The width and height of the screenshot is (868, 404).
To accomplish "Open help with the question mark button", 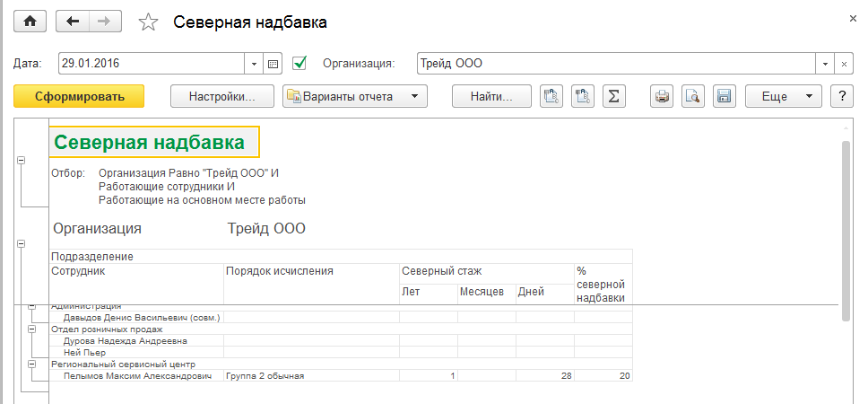I will pyautogui.click(x=842, y=96).
